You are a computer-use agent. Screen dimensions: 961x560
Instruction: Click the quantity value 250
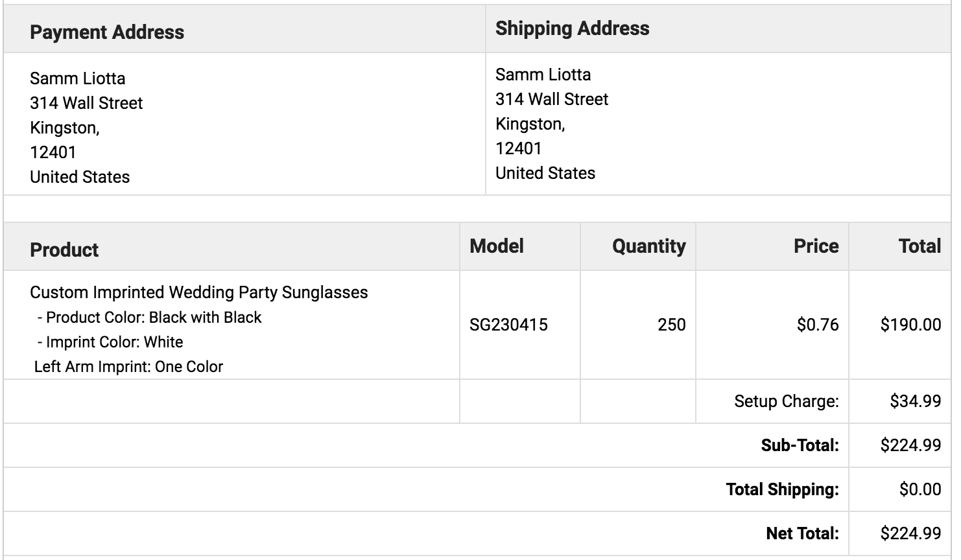click(x=671, y=325)
